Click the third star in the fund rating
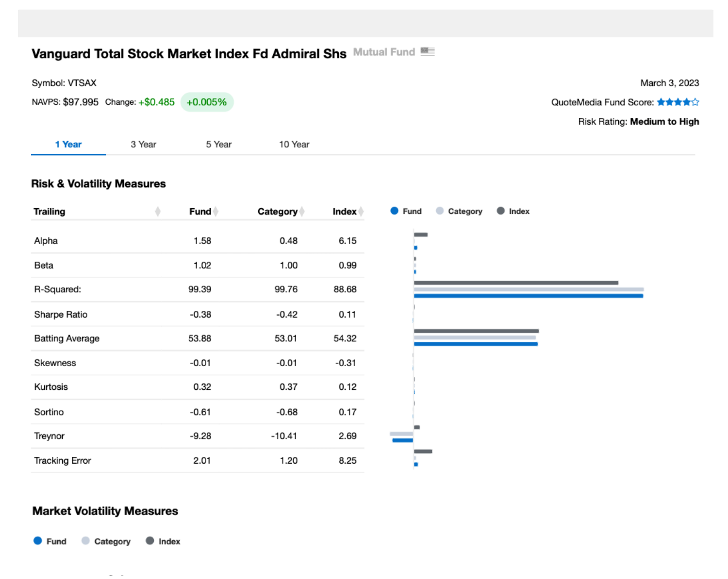Image resolution: width=728 pixels, height=579 pixels. 678,102
